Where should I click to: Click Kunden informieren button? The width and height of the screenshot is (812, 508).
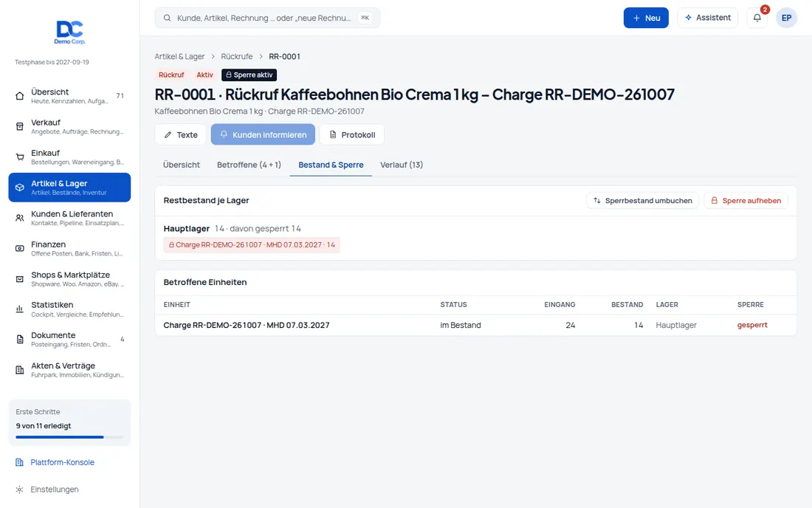pos(263,134)
